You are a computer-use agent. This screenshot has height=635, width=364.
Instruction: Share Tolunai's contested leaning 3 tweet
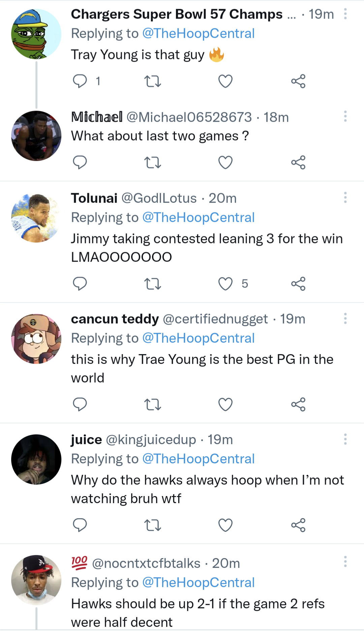pyautogui.click(x=298, y=284)
